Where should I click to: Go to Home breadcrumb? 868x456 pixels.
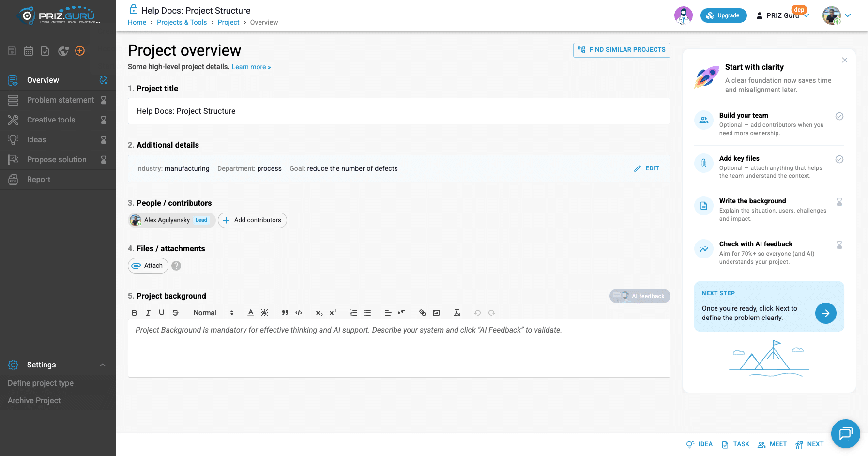coord(137,22)
